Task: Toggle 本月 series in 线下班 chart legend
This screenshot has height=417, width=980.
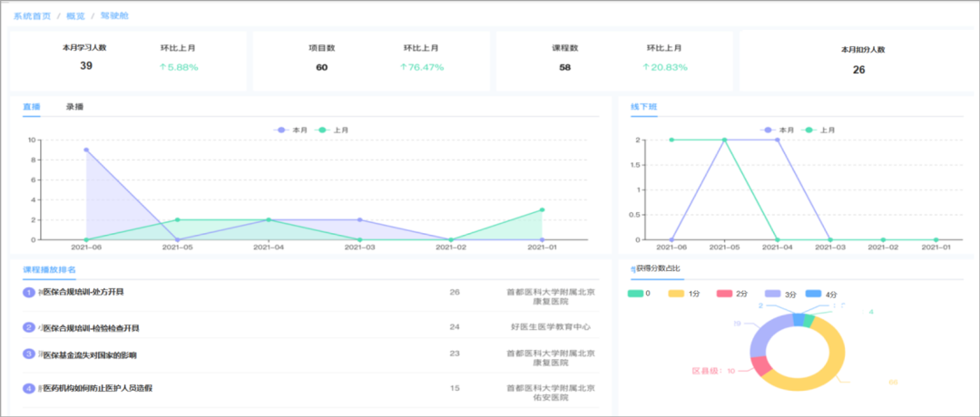Action: pyautogui.click(x=777, y=130)
